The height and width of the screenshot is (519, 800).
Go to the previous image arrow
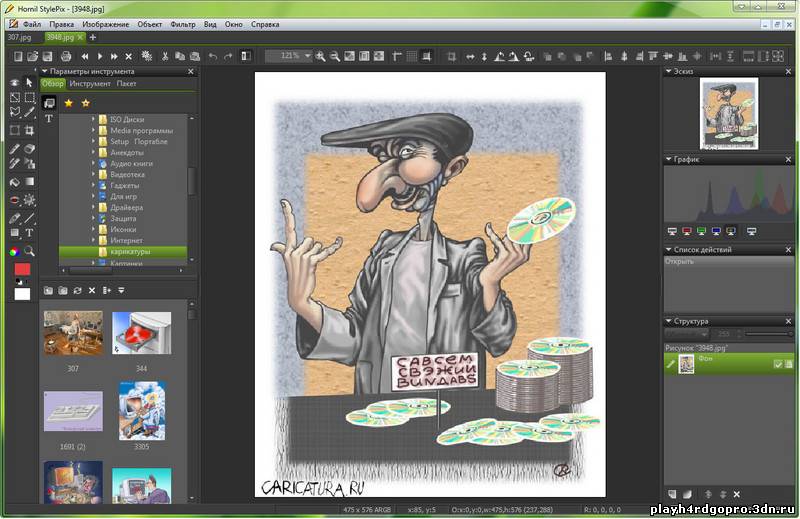coord(85,56)
